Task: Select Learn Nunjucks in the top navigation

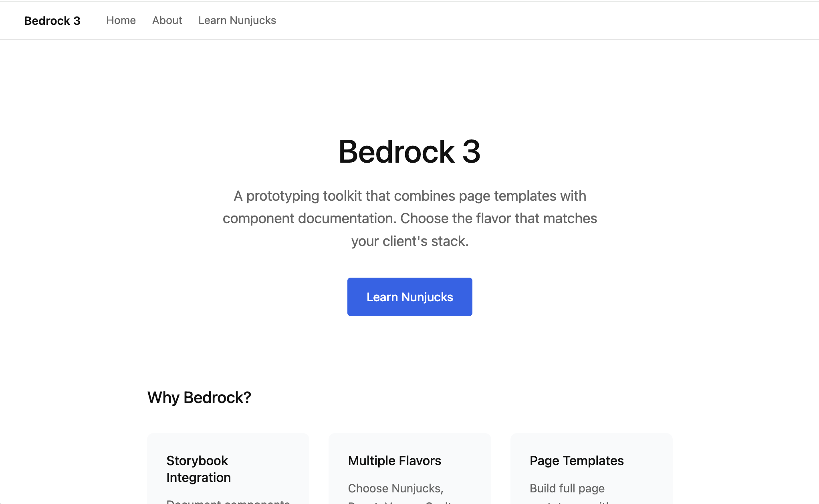Action: pyautogui.click(x=237, y=20)
